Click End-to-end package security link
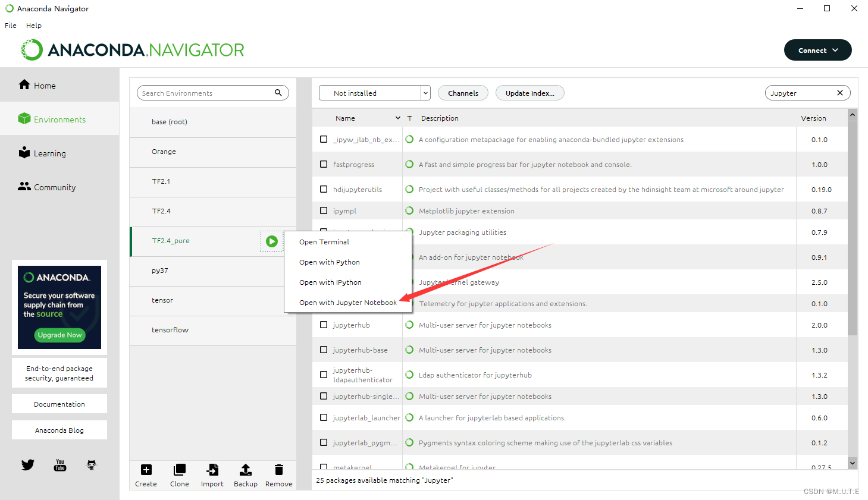 coord(59,373)
